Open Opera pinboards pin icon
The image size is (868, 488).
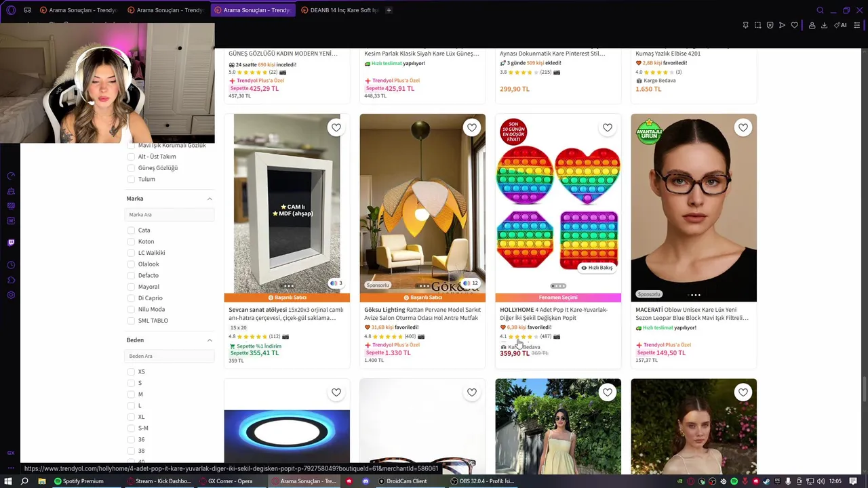pos(745,25)
